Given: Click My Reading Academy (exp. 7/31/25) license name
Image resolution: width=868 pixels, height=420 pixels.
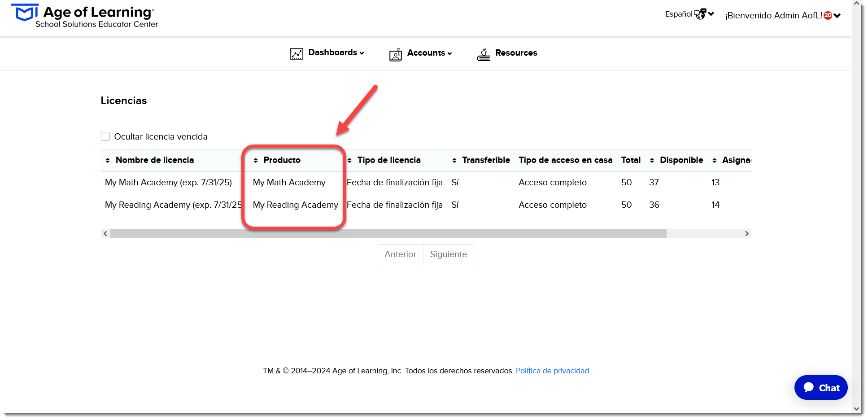Looking at the screenshot, I should pyautogui.click(x=174, y=205).
